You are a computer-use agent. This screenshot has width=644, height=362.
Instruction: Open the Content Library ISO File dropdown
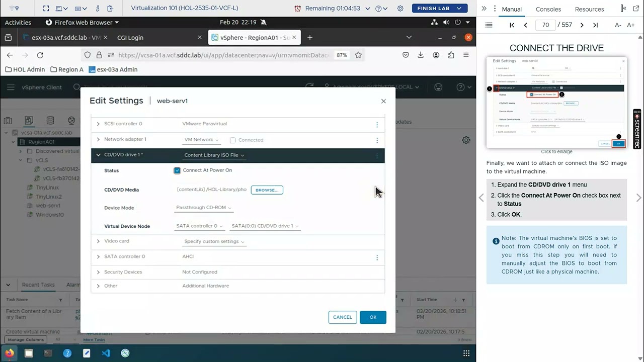tap(214, 155)
